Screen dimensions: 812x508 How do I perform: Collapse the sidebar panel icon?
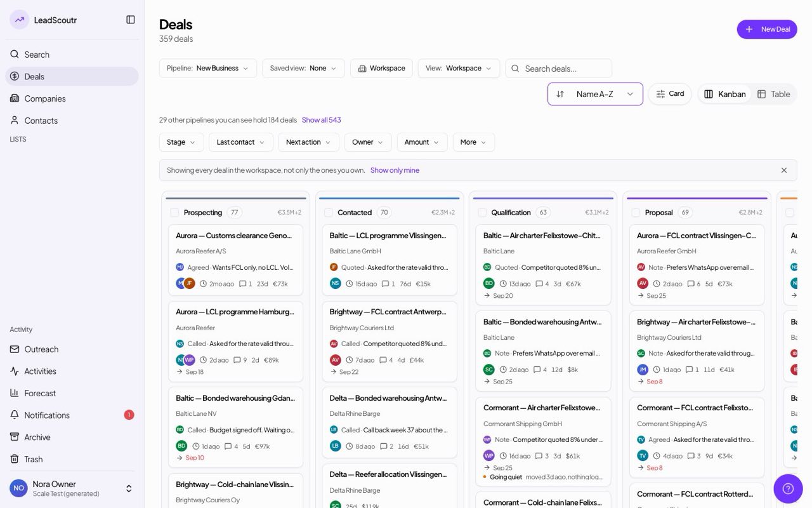131,20
